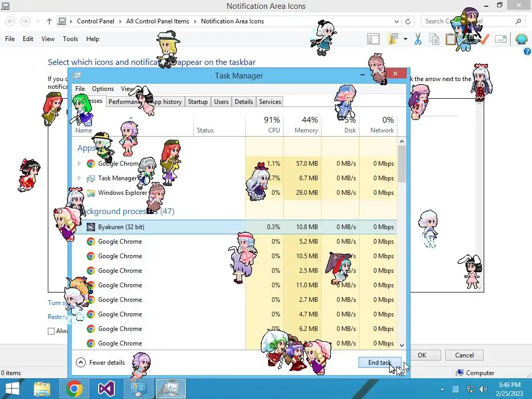Viewport: 532px width, 399px height.
Task: Click the End task button
Action: tap(380, 362)
